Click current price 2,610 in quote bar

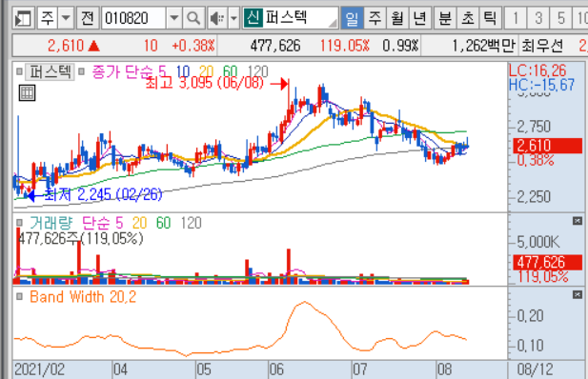tap(66, 46)
